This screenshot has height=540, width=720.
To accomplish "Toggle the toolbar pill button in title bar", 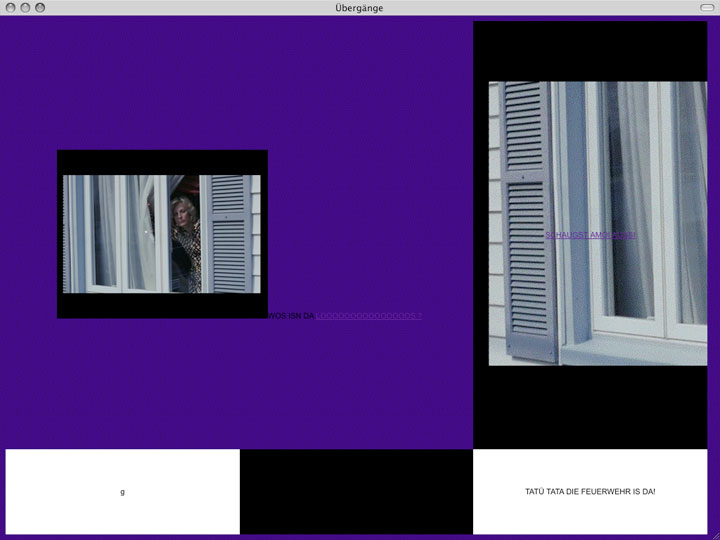I will click(x=707, y=7).
